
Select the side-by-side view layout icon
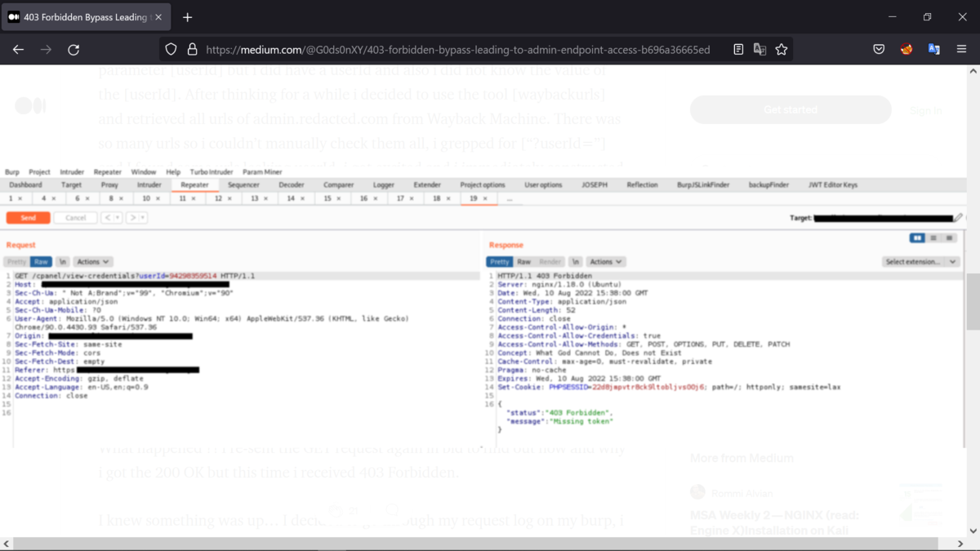coord(917,238)
